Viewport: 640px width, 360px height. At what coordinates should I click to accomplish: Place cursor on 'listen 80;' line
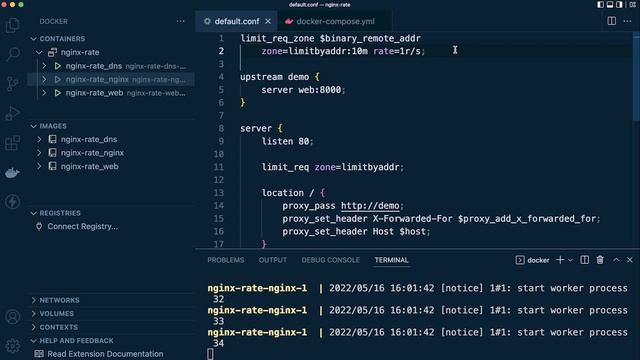(x=287, y=141)
